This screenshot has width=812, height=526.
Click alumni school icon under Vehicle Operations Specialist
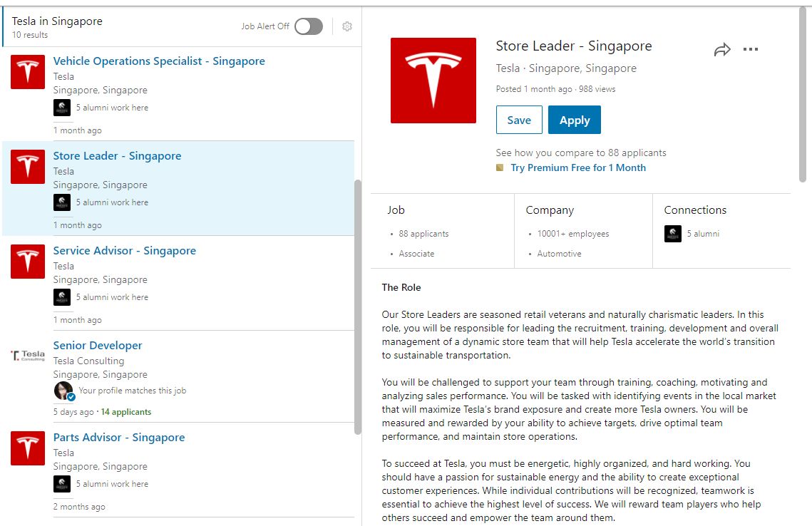[62, 108]
